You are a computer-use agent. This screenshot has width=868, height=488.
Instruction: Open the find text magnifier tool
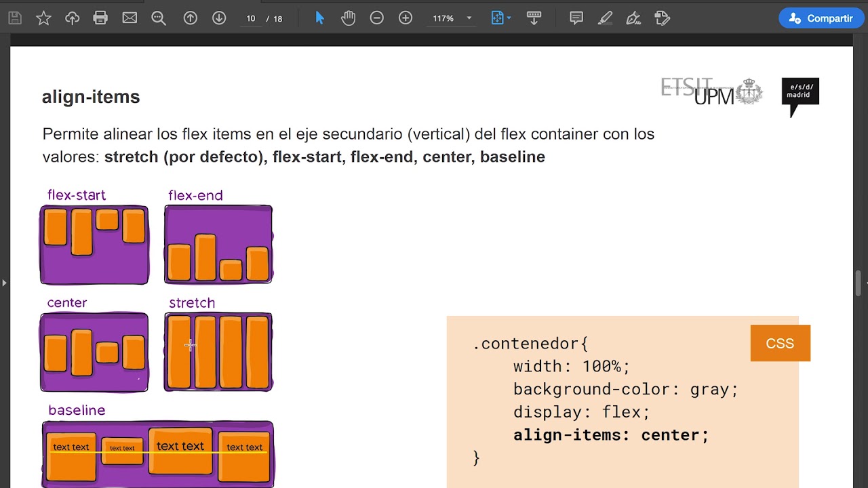pos(159,18)
